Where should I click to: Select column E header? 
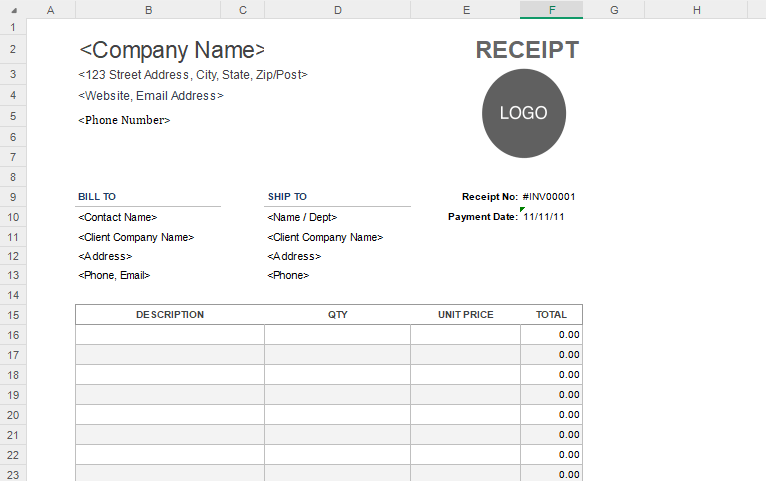tap(466, 10)
